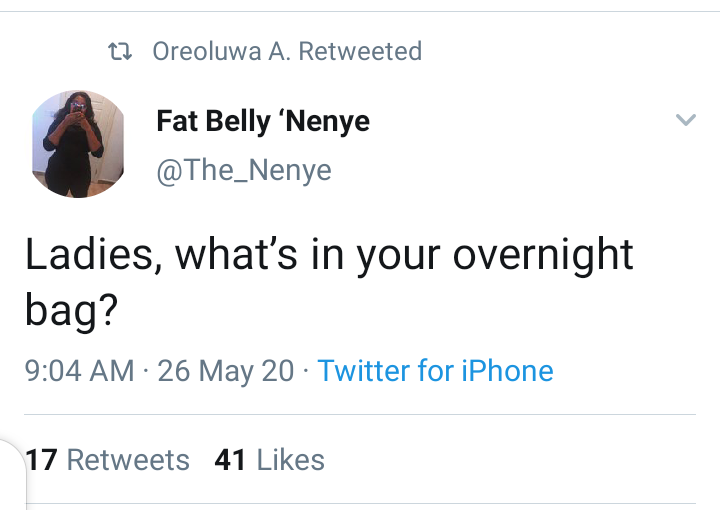This screenshot has height=510, width=720.
Task: View the 41 Likes list
Action: pyautogui.click(x=270, y=460)
